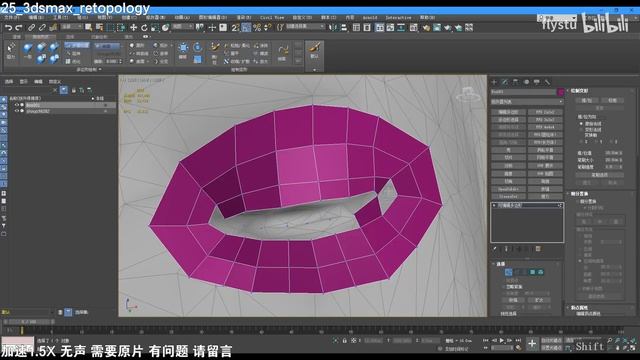This screenshot has width=640, height=360.
Task: Click the Undo arrow in the main toolbar
Action: click(x=9, y=27)
